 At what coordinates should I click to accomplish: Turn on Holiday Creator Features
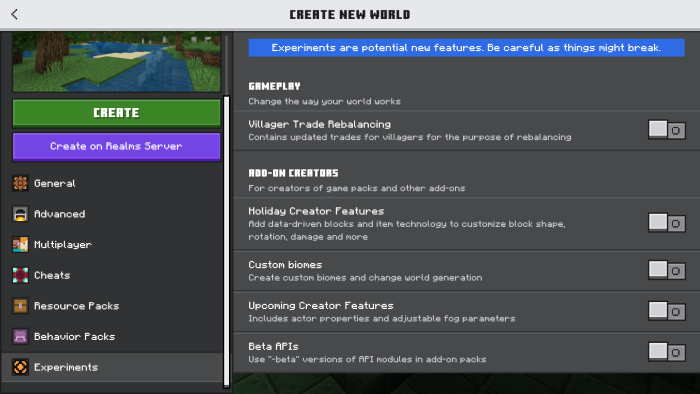point(667,223)
